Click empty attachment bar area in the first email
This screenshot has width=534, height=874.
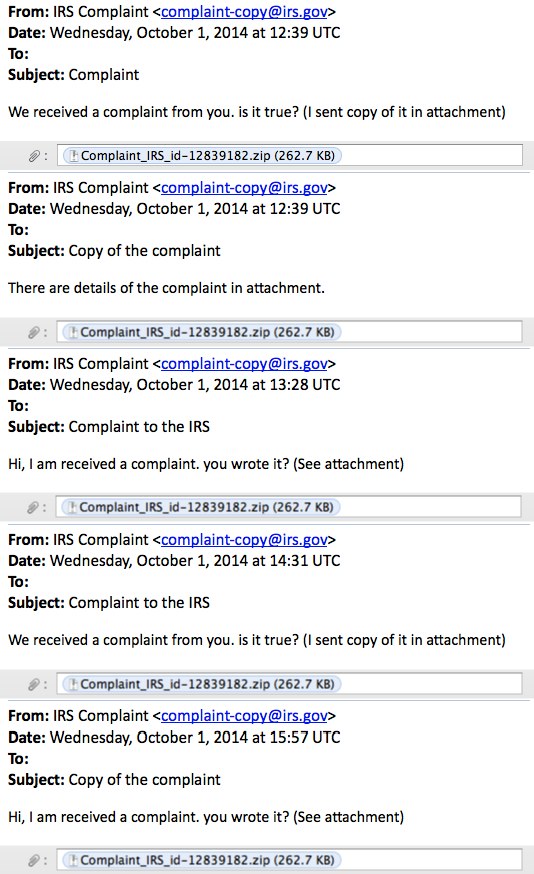tap(432, 156)
